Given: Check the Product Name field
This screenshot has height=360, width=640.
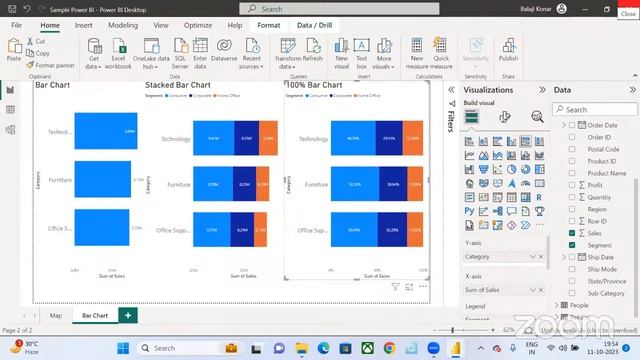Looking at the screenshot, I should [572, 173].
